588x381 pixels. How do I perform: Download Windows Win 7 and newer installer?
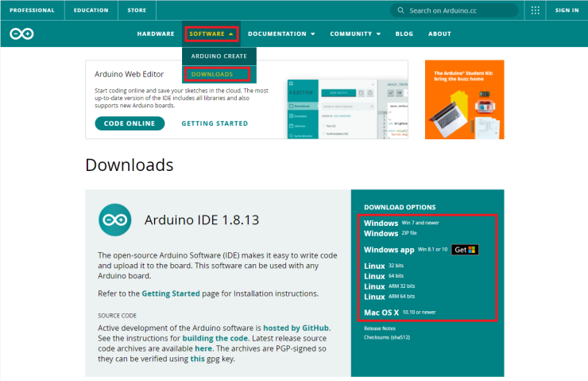click(401, 223)
